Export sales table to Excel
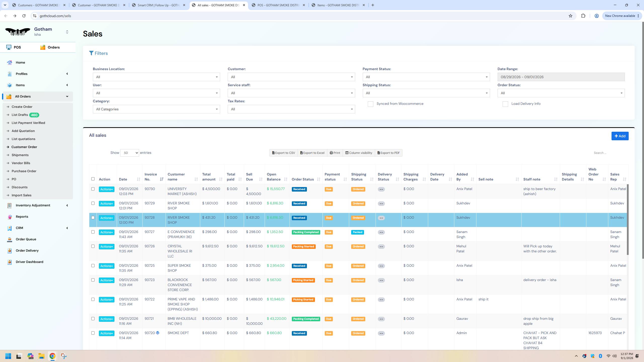This screenshot has height=362, width=644. click(312, 153)
